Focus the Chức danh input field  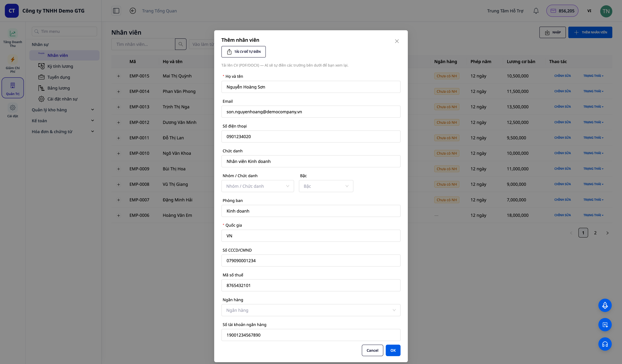311,161
